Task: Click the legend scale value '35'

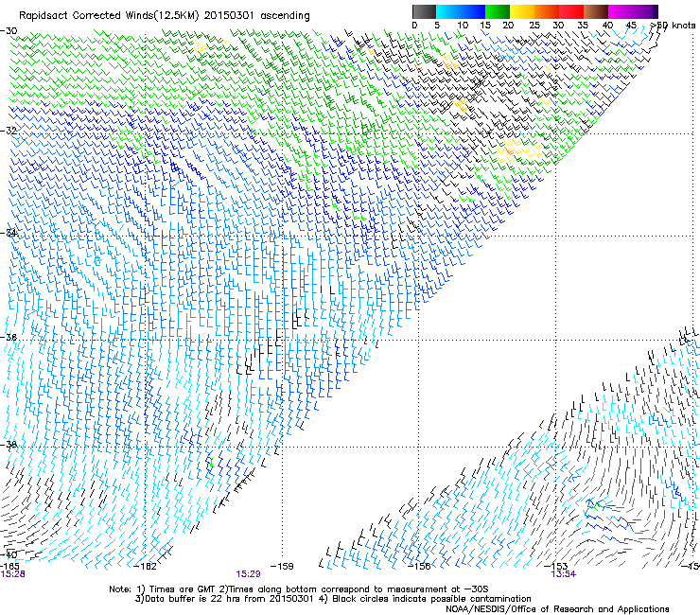Action: (583, 26)
